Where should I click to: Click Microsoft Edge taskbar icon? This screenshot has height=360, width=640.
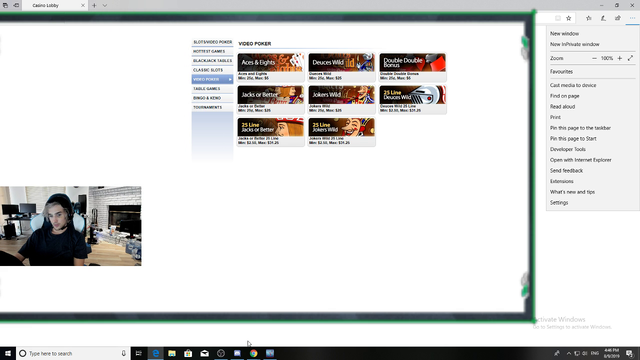click(x=156, y=353)
